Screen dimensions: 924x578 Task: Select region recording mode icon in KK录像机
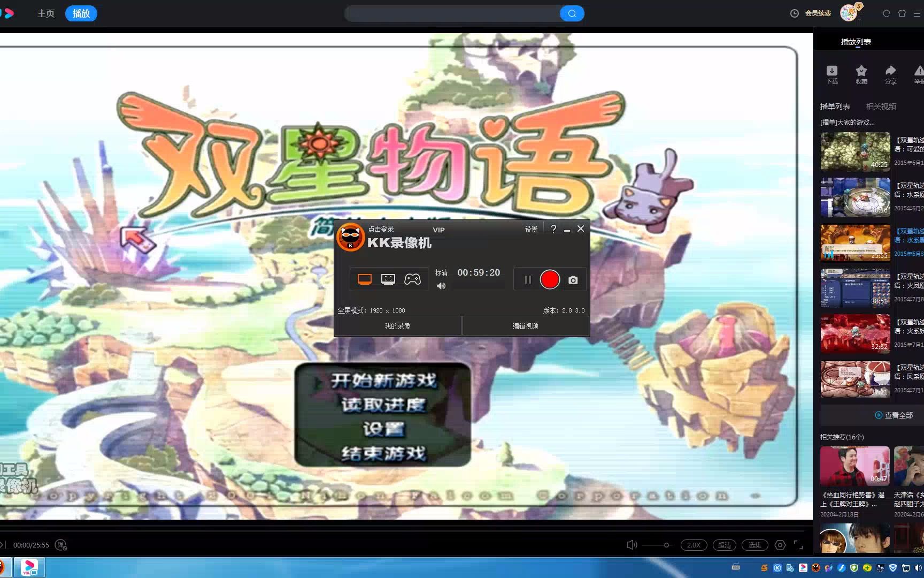(x=388, y=279)
